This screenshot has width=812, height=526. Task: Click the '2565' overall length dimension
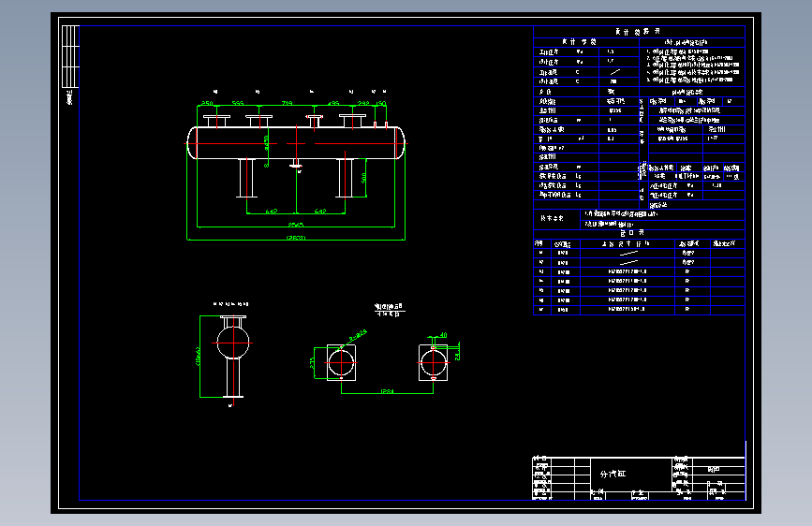(x=296, y=225)
